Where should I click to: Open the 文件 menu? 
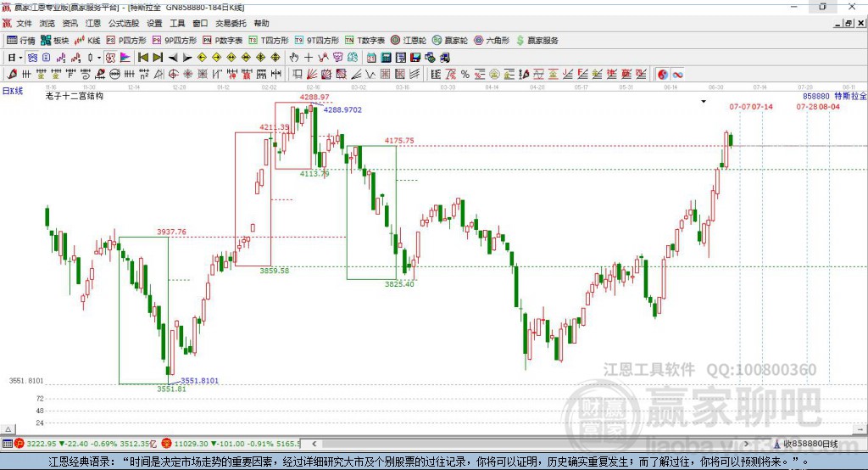coord(25,23)
